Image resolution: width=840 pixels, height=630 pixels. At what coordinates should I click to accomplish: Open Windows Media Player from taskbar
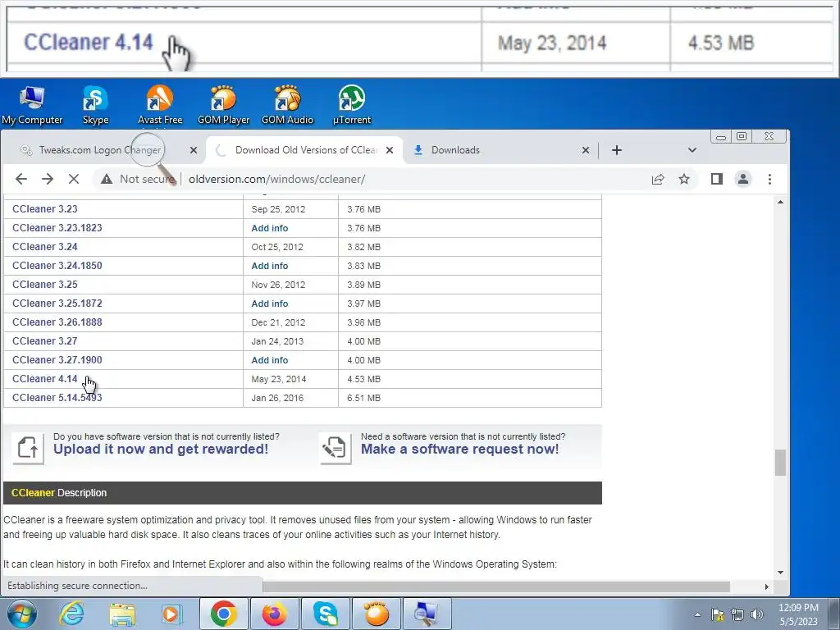[171, 614]
